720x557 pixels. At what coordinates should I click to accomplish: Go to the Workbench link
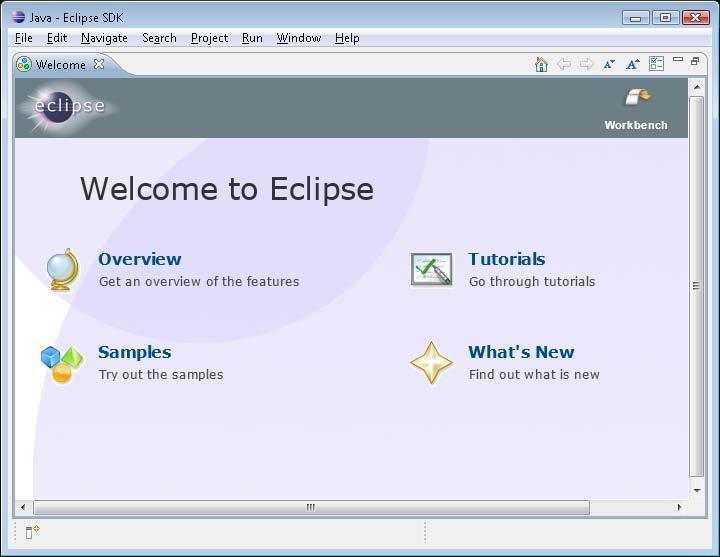tap(636, 125)
